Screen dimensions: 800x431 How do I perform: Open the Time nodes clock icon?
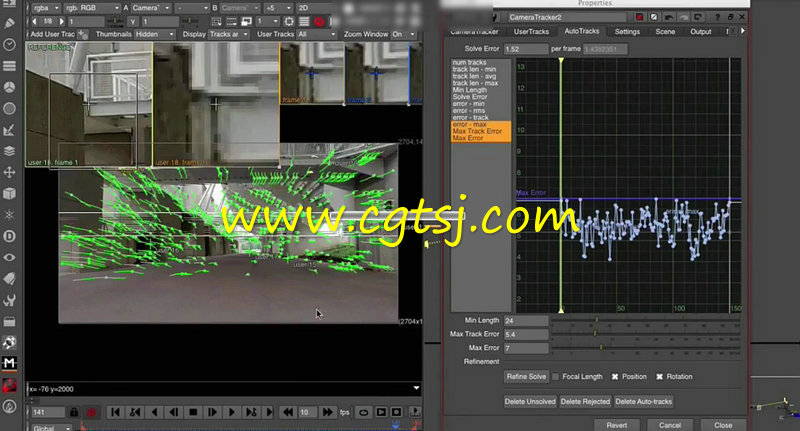click(9, 45)
